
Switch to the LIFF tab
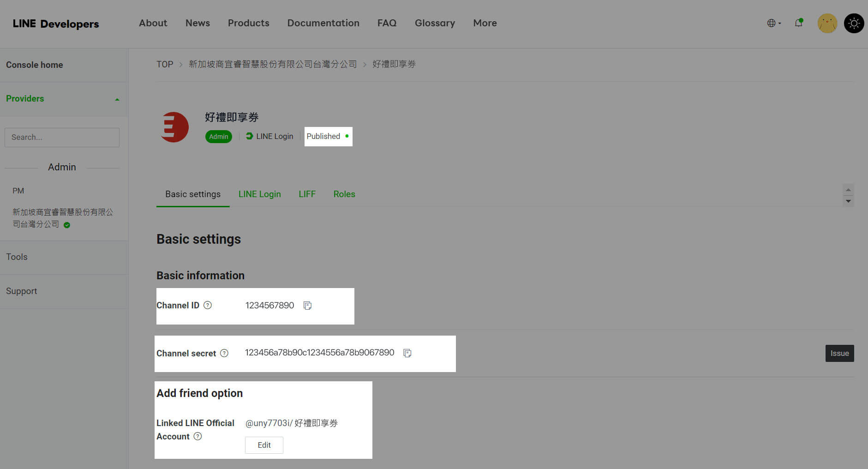(x=307, y=194)
